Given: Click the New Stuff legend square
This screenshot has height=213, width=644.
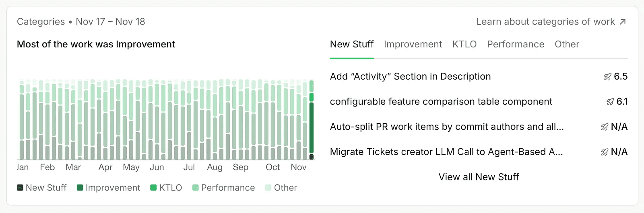Looking at the screenshot, I should coord(20,188).
